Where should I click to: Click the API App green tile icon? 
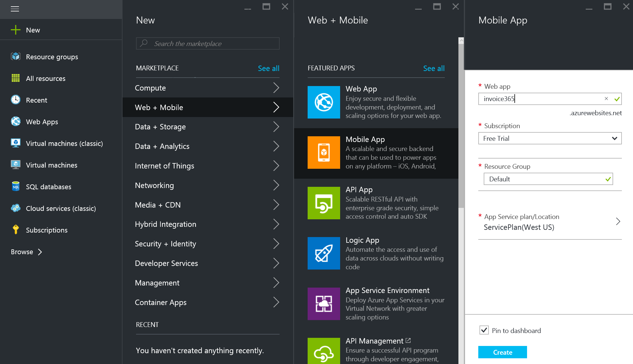324,203
